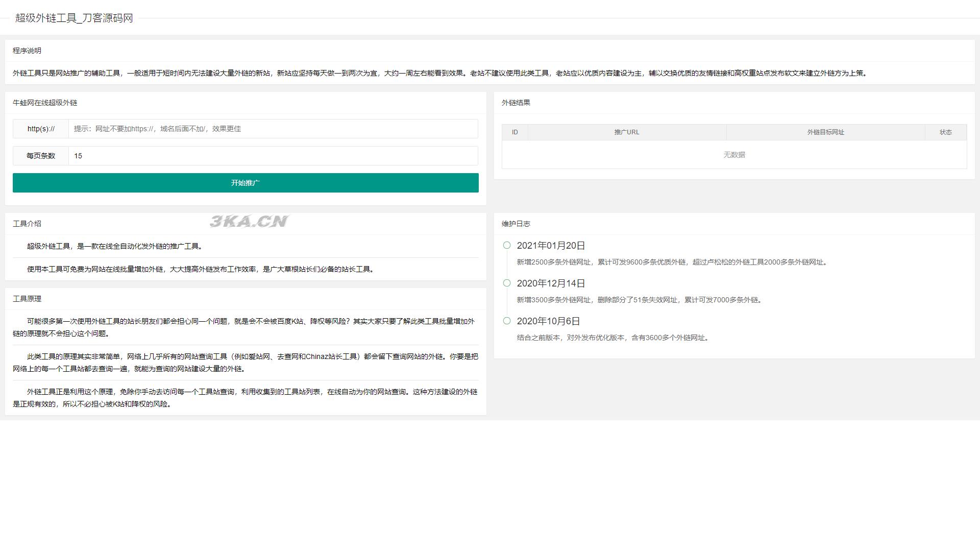Click the circle marker beside 2021年01月20日
The width and height of the screenshot is (980, 550).
click(x=506, y=245)
